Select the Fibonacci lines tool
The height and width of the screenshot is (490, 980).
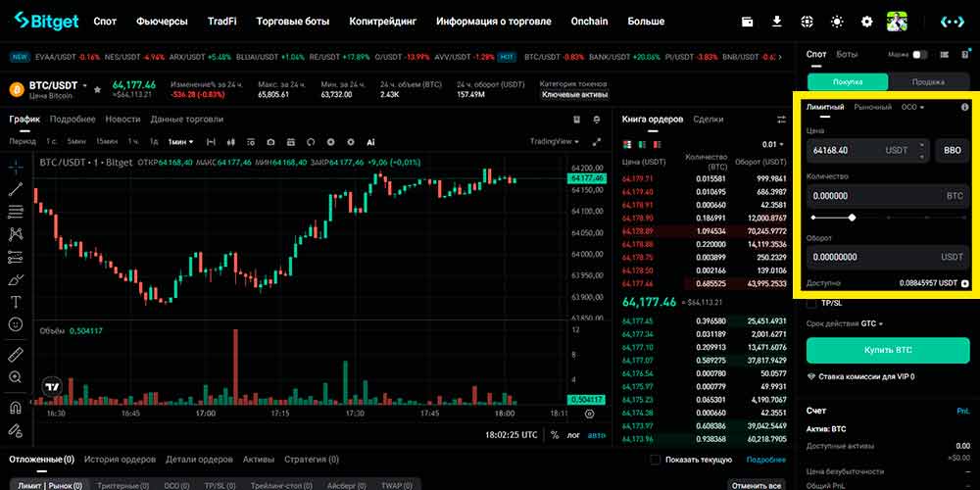(x=16, y=212)
